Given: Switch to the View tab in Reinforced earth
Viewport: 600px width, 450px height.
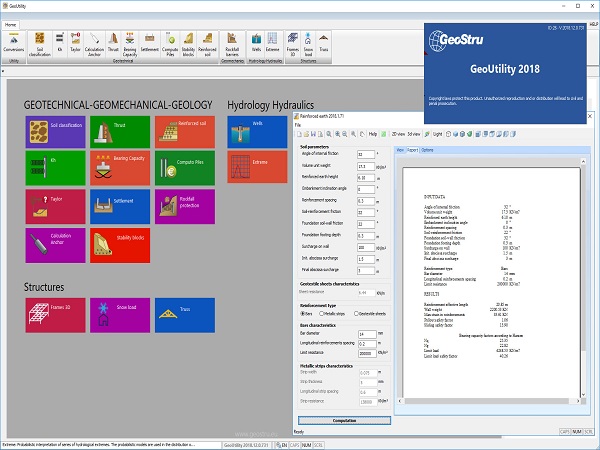Looking at the screenshot, I should (x=400, y=150).
